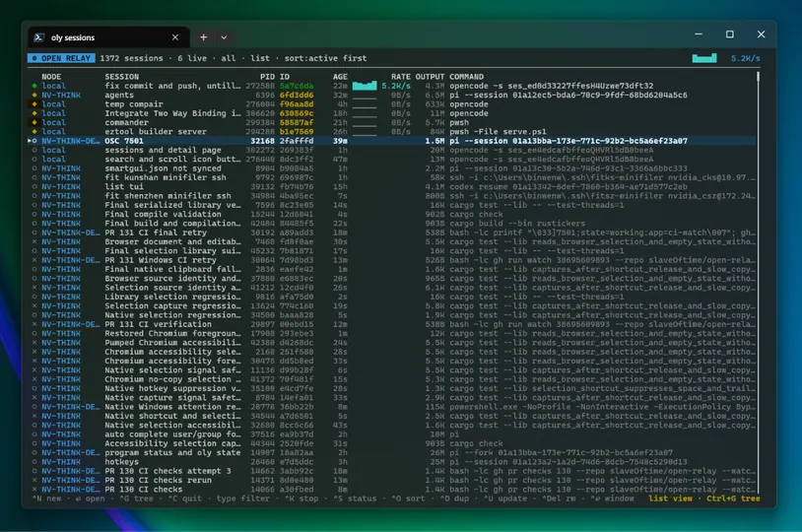802x532 pixels.
Task: Click session ID f96aa8d
Action: click(297, 104)
